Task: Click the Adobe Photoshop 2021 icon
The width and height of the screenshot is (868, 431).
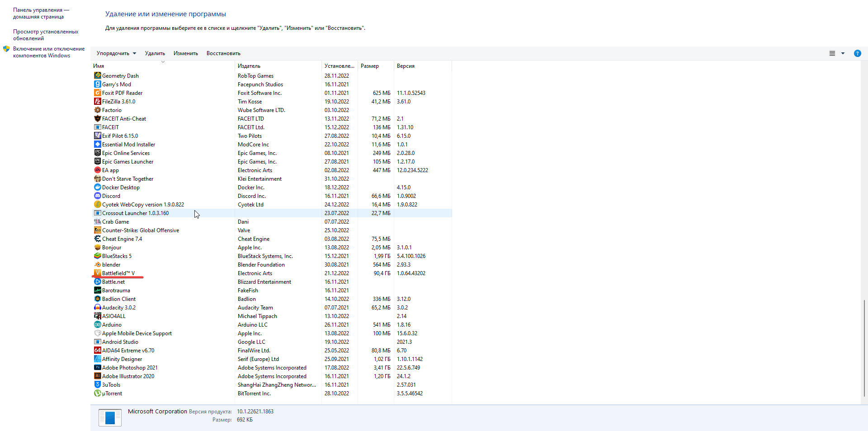Action: [97, 367]
